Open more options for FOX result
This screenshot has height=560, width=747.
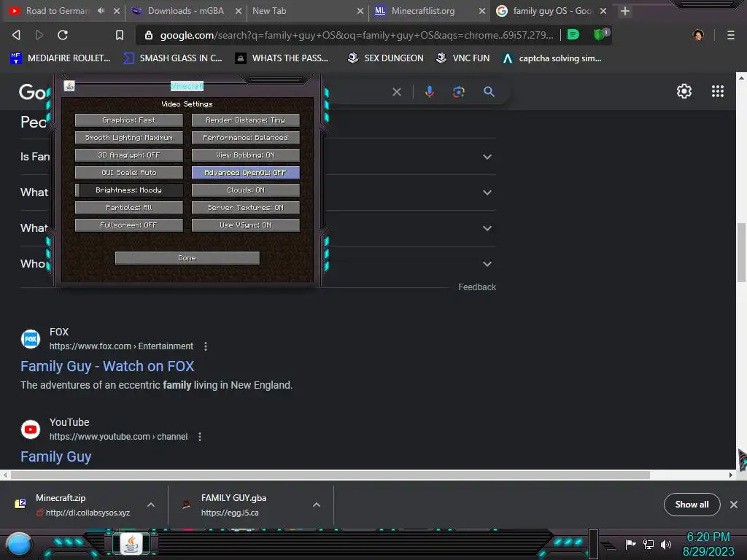coord(205,346)
